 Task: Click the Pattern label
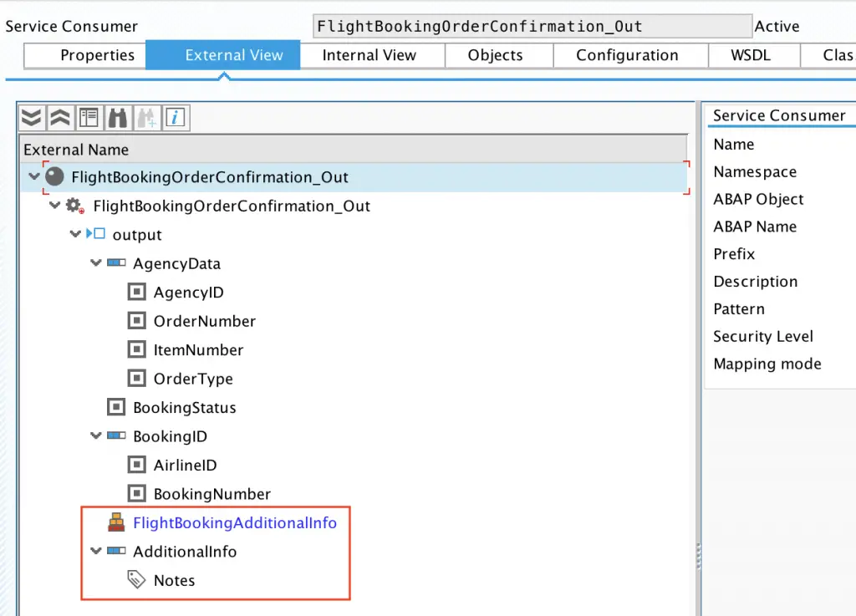click(739, 308)
